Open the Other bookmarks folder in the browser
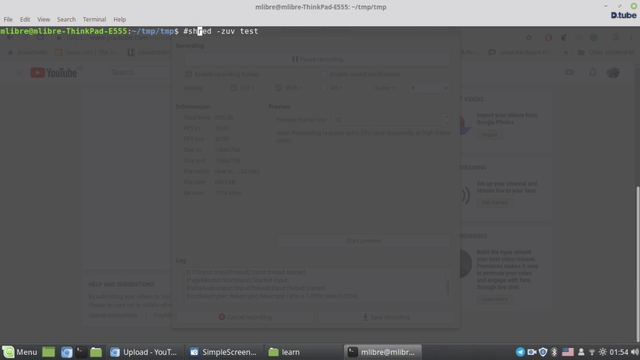This screenshot has height=360, width=640. 606,52
